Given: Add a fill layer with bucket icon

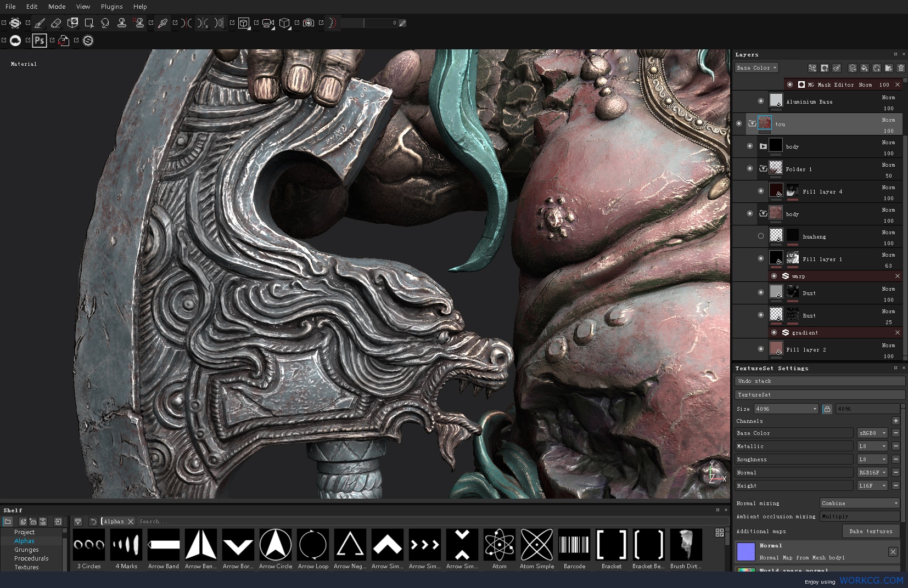Looking at the screenshot, I should click(865, 68).
